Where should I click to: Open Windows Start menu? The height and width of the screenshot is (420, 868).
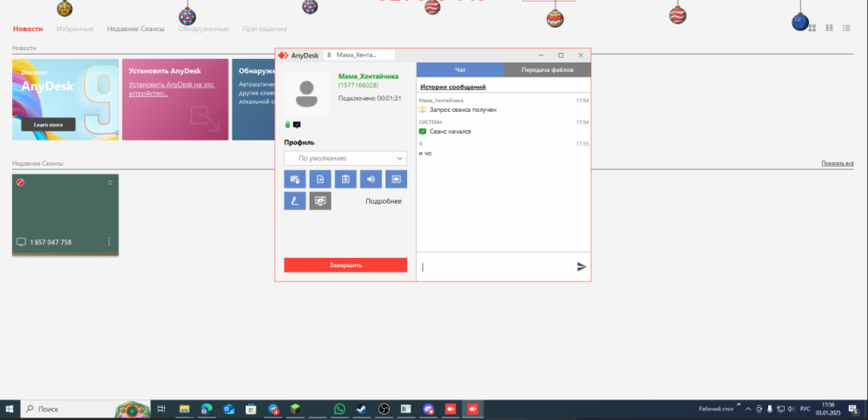tap(10, 410)
